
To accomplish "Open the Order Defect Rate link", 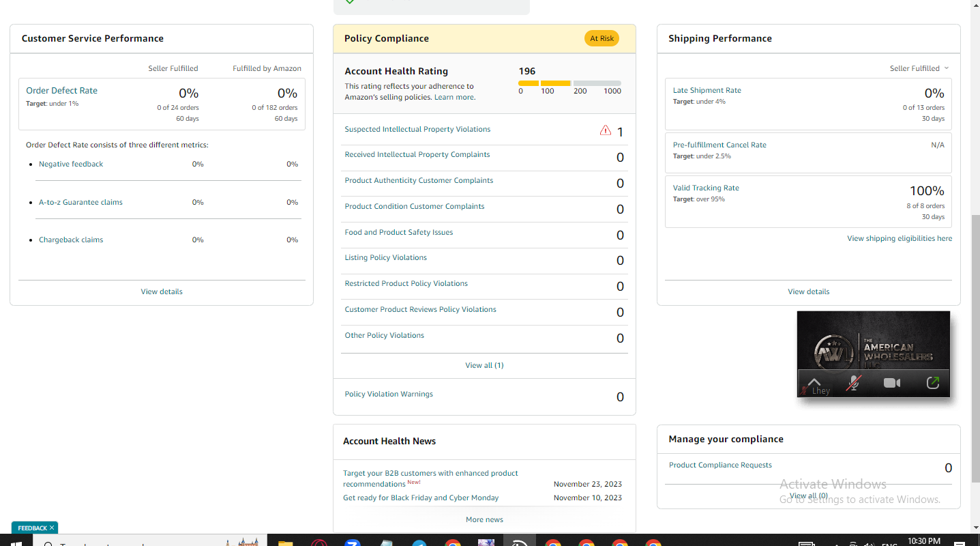I will click(x=61, y=90).
